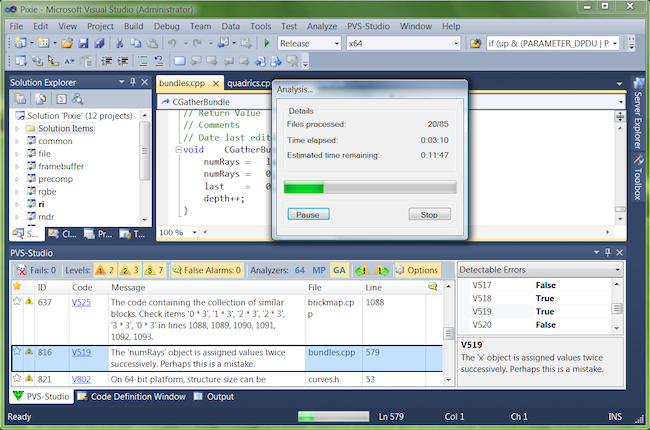This screenshot has height=430, width=650.
Task: Click the Copy toolbar icon
Action: 136,43
